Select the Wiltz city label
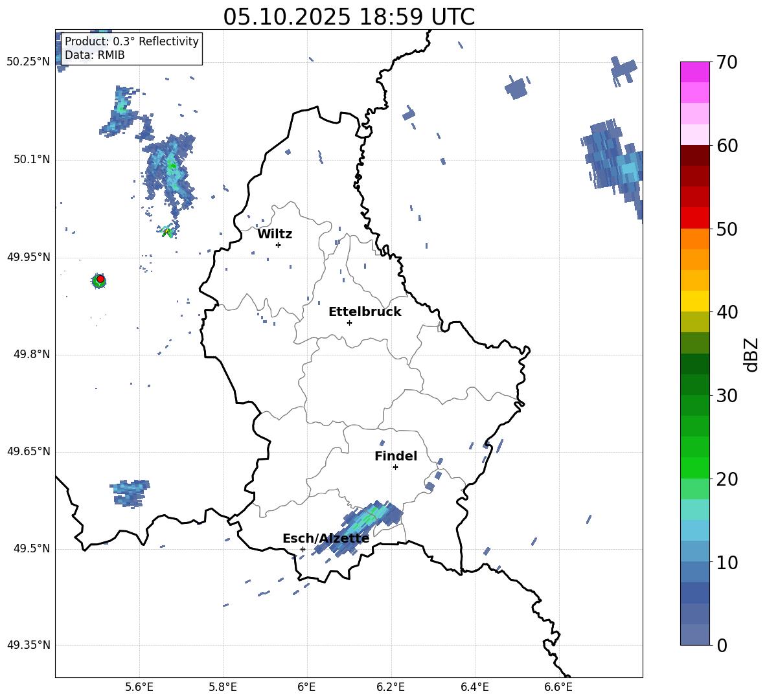The height and width of the screenshot is (700, 767). point(275,234)
